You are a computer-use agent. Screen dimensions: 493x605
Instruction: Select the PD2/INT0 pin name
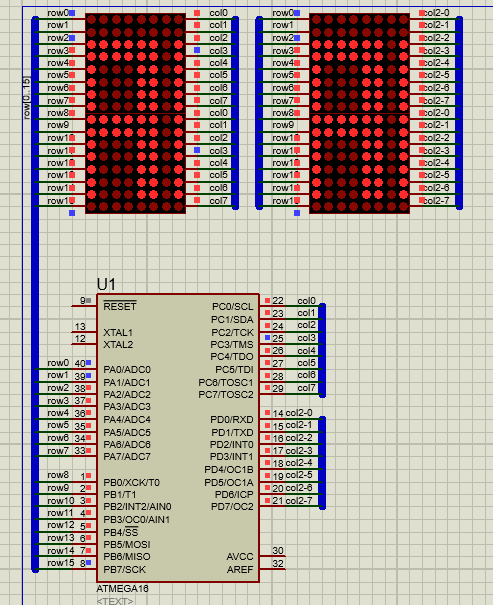click(x=232, y=444)
